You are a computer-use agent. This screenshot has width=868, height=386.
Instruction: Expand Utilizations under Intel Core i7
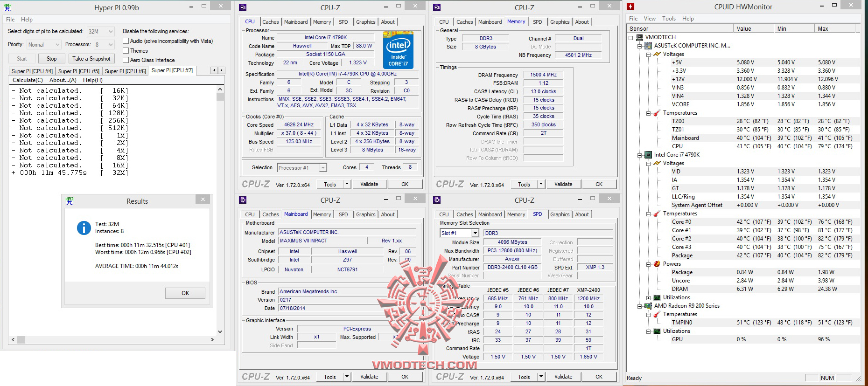(649, 297)
